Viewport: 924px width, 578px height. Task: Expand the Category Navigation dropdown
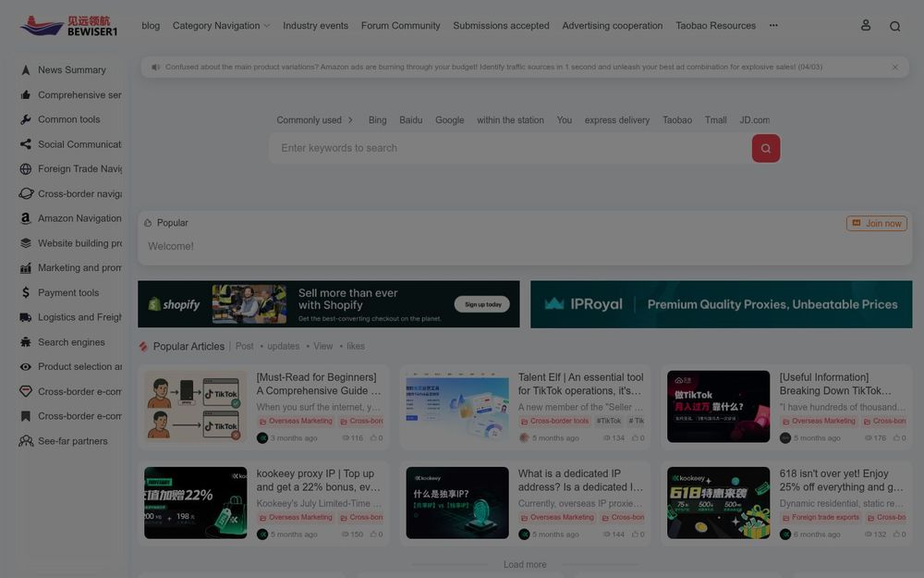221,26
